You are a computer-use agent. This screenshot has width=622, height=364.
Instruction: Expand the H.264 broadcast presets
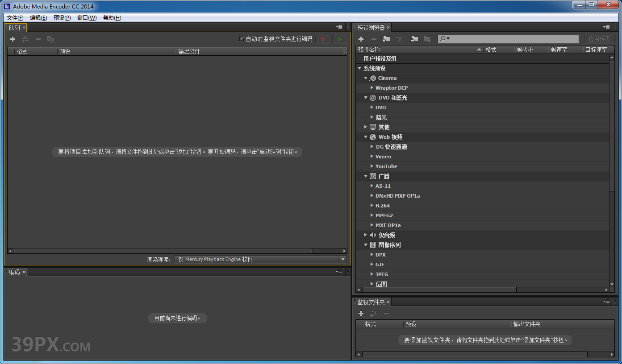[x=372, y=205]
